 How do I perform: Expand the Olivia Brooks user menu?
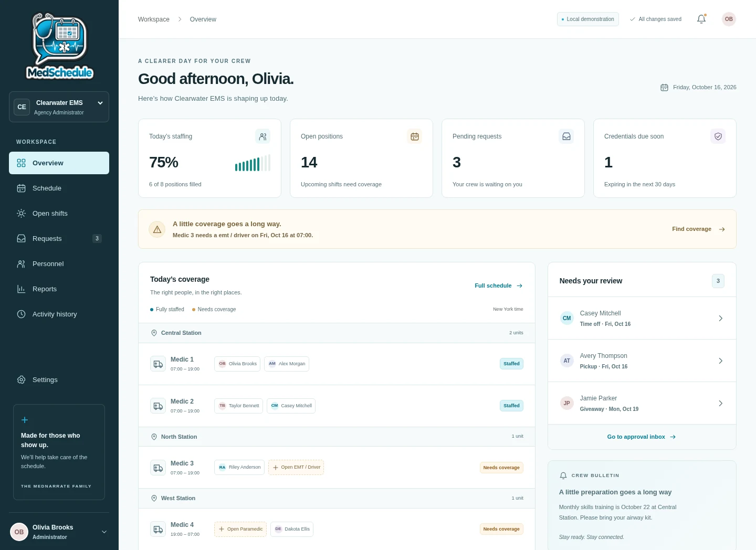(x=59, y=532)
